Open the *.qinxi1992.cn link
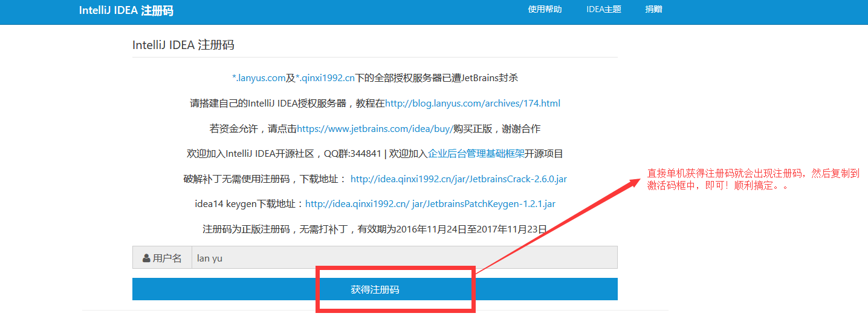 (x=325, y=78)
